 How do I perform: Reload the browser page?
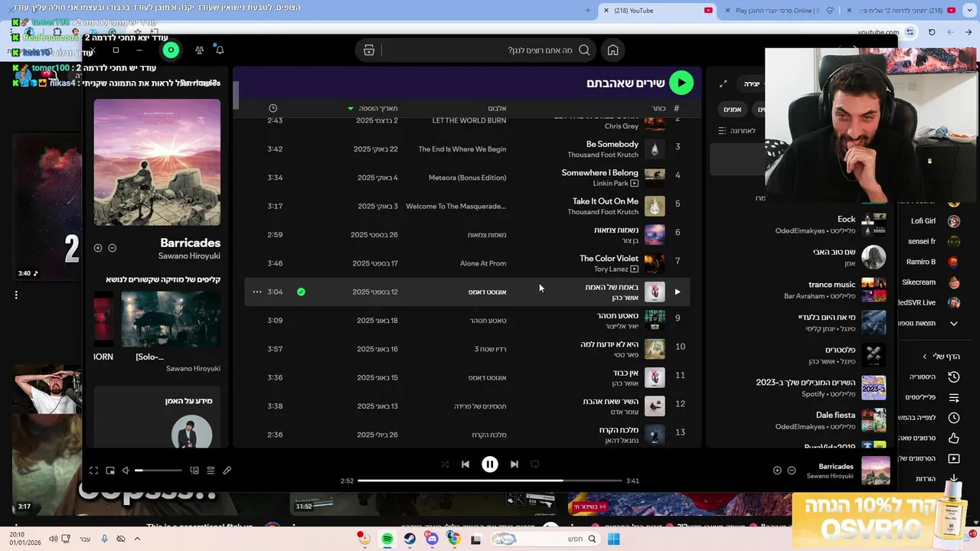[932, 32]
